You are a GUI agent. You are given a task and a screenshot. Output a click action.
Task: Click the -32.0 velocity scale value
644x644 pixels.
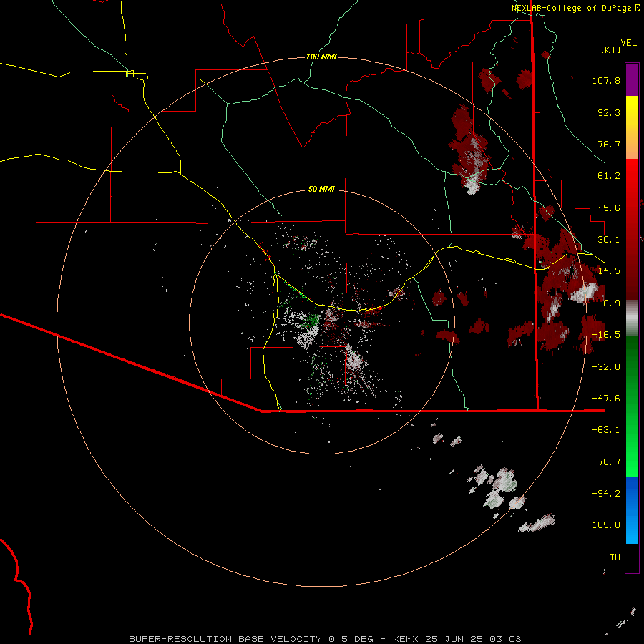tap(606, 367)
